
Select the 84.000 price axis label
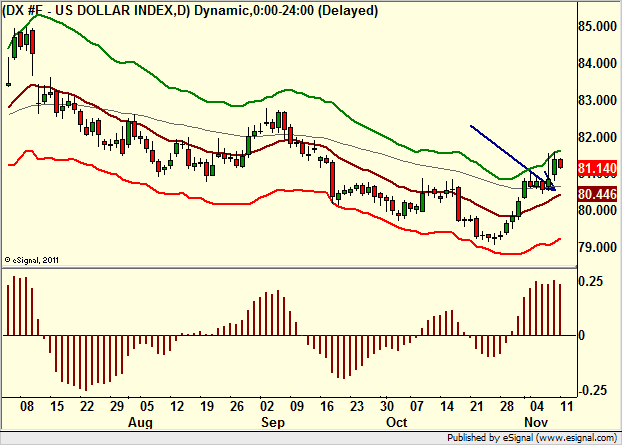597,63
